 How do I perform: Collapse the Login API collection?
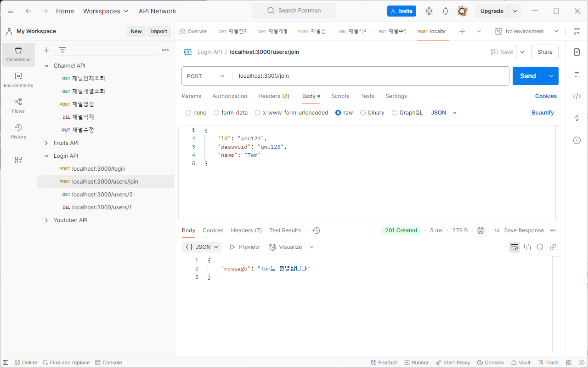46,156
